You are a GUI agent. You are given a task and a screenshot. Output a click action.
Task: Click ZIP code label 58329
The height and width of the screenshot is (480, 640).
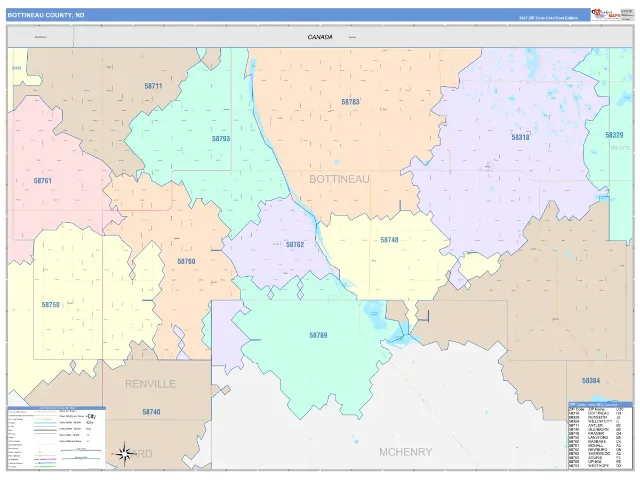(x=614, y=135)
